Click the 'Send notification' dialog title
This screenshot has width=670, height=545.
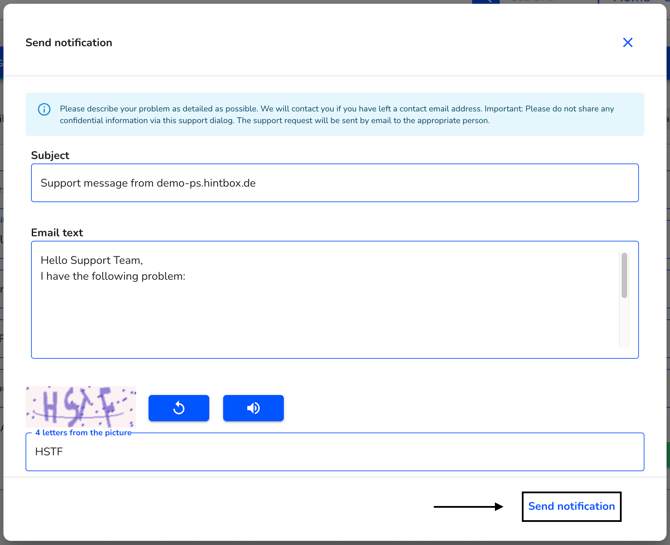(69, 43)
